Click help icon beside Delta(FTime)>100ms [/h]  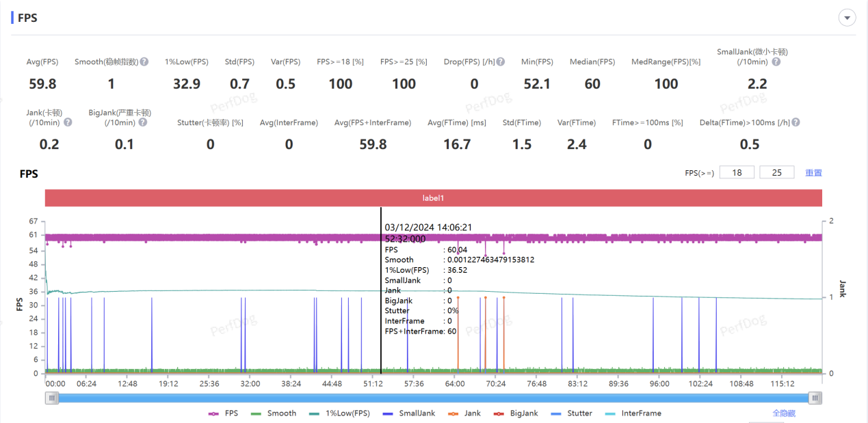795,123
